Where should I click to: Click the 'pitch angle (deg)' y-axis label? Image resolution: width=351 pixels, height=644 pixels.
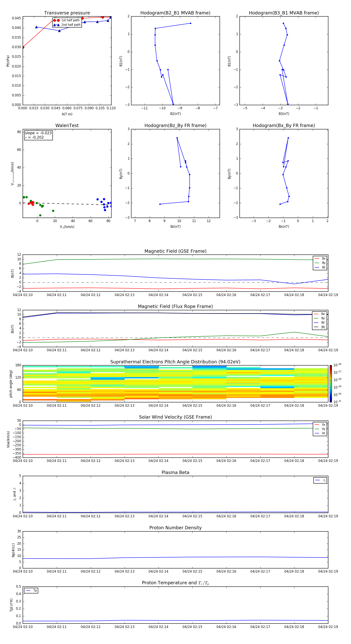11,384
